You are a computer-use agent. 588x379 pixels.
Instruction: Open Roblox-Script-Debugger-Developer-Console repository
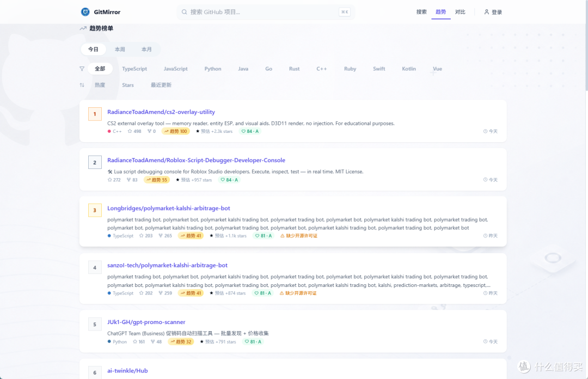[196, 160]
